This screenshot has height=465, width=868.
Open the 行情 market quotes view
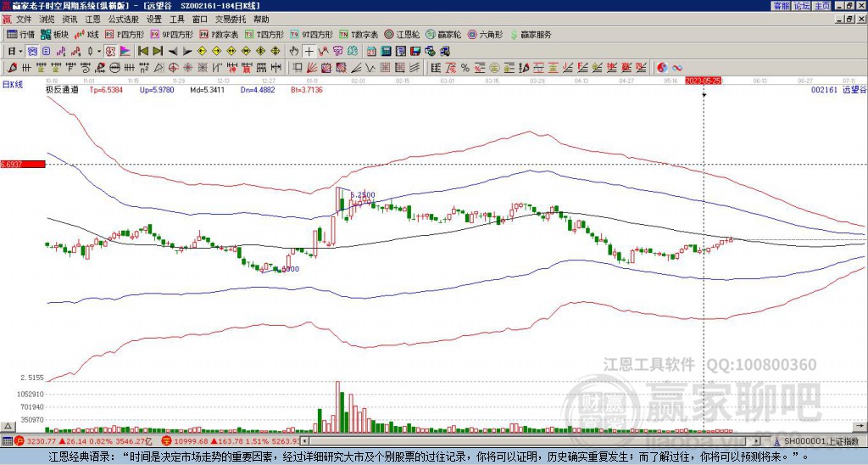pyautogui.click(x=20, y=34)
